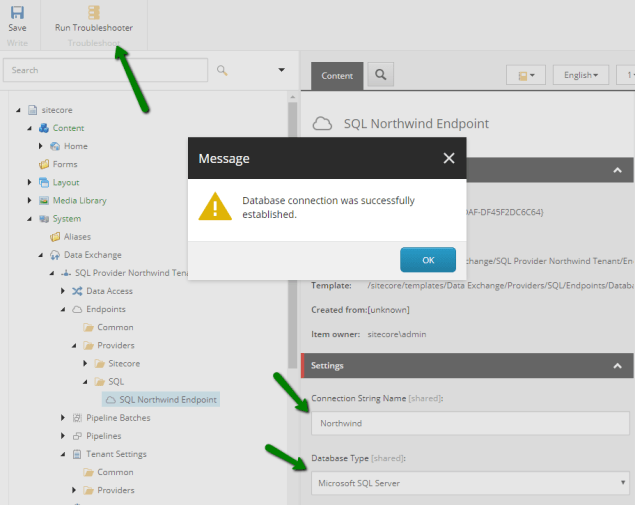Select the Media Library tree item
The image size is (635, 505).
tap(79, 200)
